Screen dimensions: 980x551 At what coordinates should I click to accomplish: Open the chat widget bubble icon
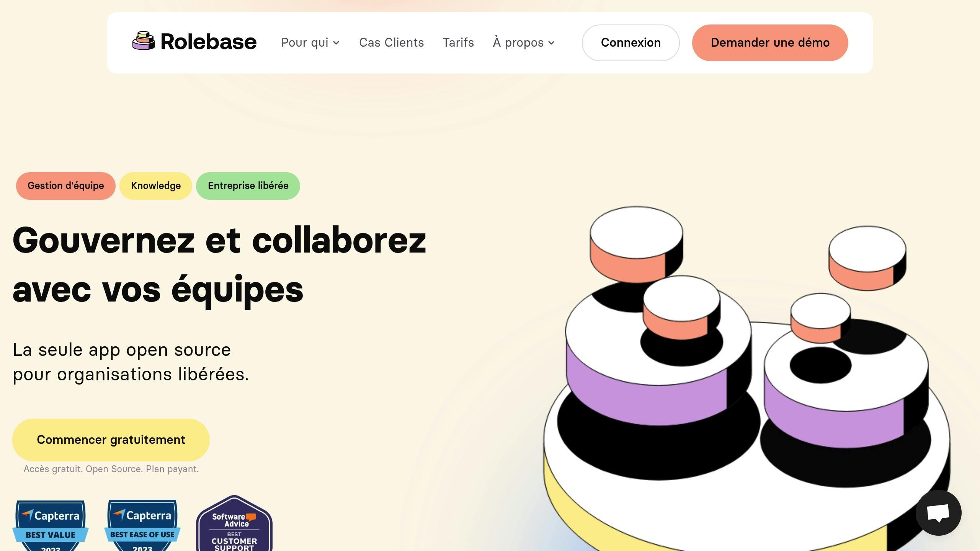(938, 513)
